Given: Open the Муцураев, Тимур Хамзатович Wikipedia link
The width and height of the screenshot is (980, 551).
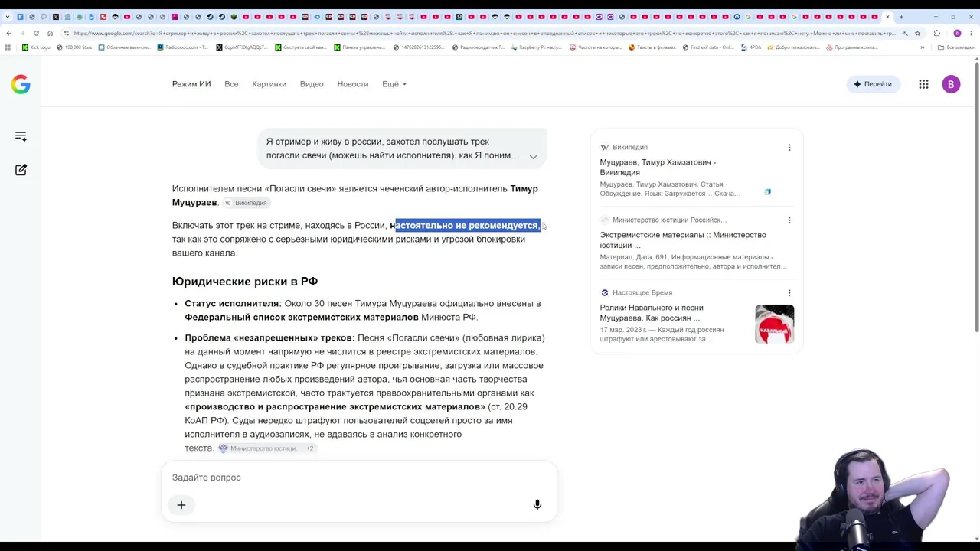Looking at the screenshot, I should tap(658, 168).
